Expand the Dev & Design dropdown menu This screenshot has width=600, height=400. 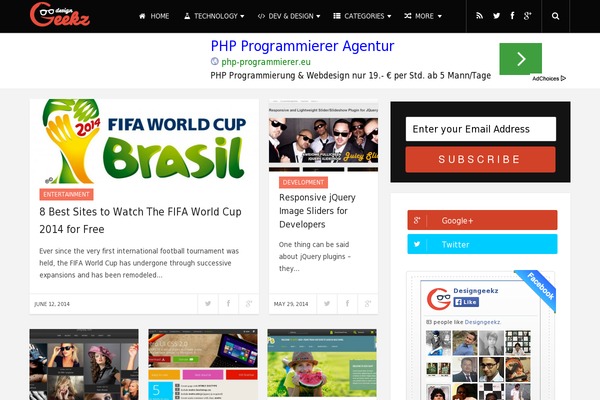289,16
